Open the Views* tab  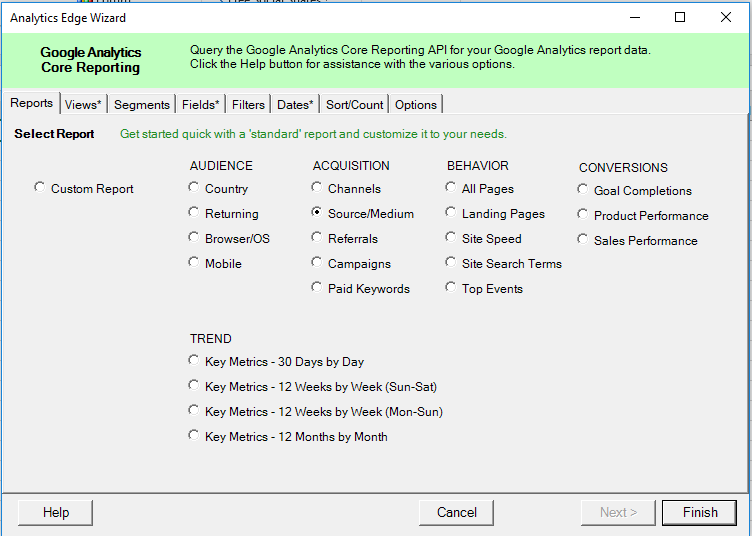[x=83, y=105]
